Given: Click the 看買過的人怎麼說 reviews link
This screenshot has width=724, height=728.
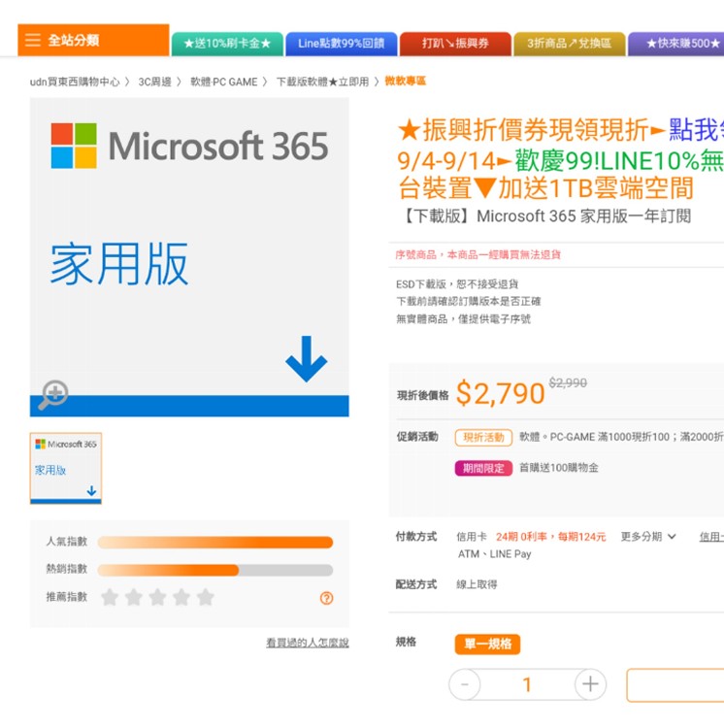Looking at the screenshot, I should (307, 643).
